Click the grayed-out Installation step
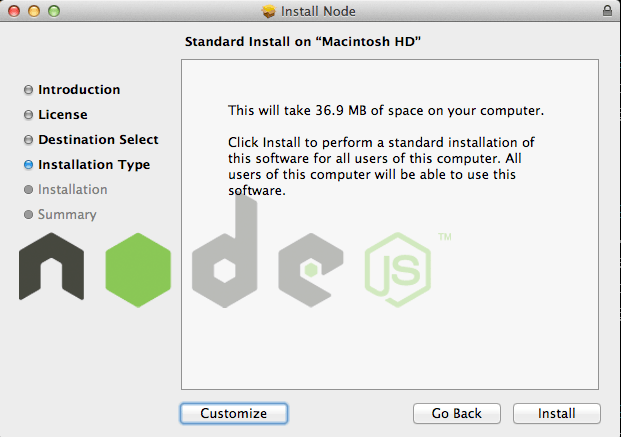Screen dimensions: 621x437 tap(72, 189)
